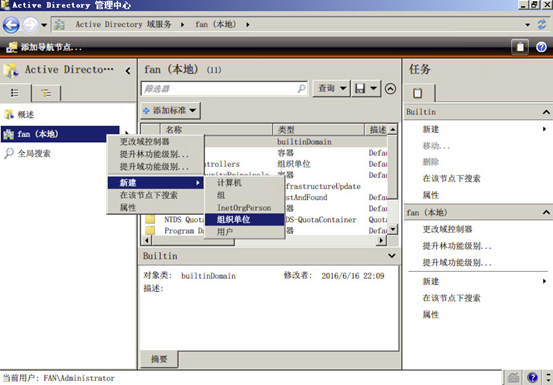Click the builtinDomain type cell

pyautogui.click(x=304, y=142)
